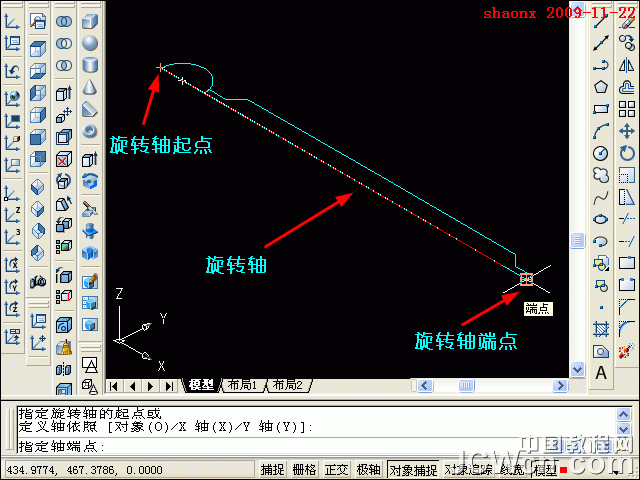
Task: Toggle 对象捕捉 object snap
Action: pos(413,470)
